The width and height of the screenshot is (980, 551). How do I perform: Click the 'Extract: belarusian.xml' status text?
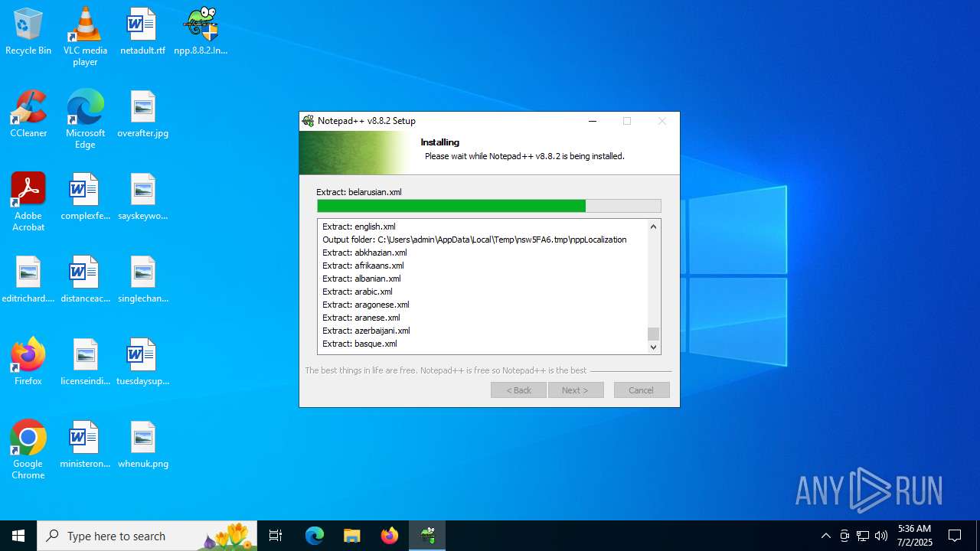[359, 192]
